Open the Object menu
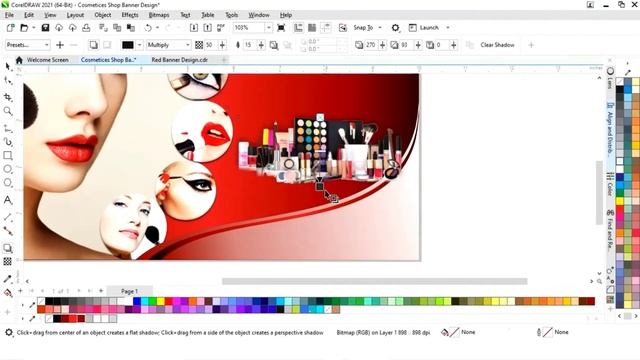Image resolution: width=640 pixels, height=360 pixels. pyautogui.click(x=102, y=15)
